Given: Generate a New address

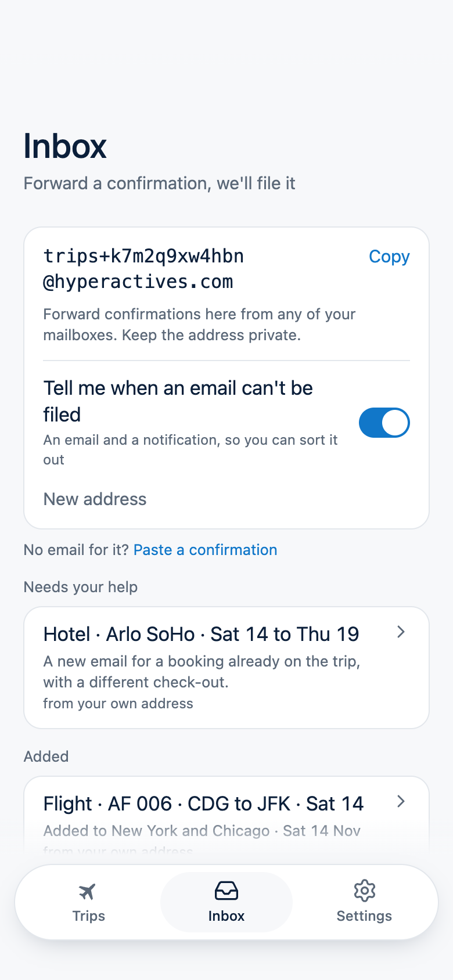Looking at the screenshot, I should point(95,499).
